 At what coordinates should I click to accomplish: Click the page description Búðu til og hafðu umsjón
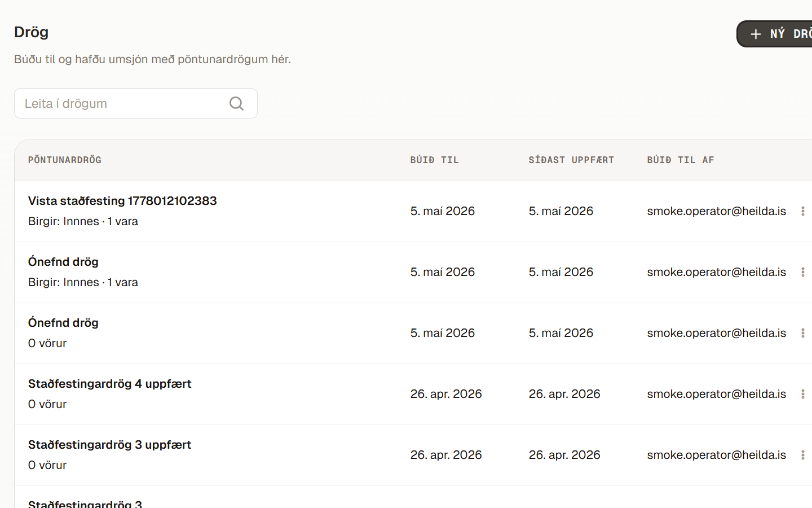(152, 59)
